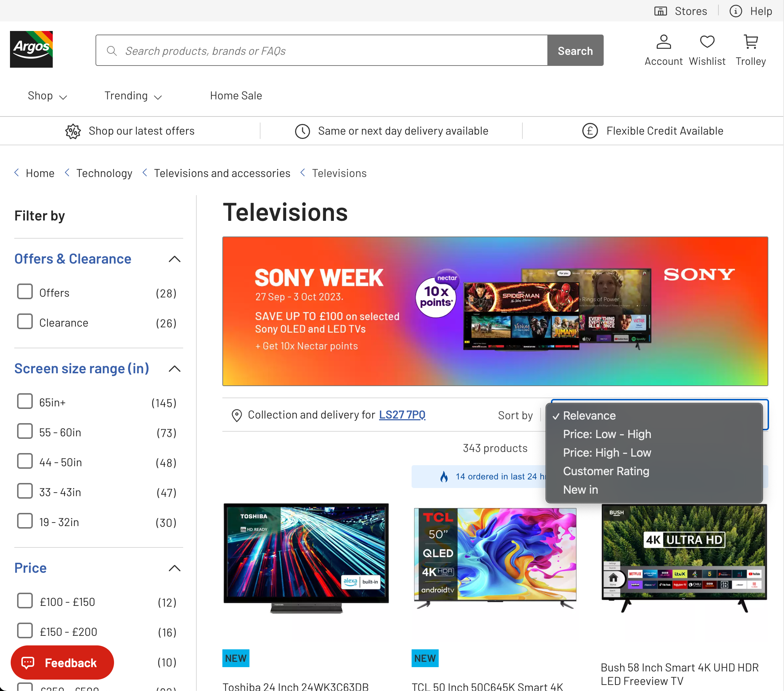Expand the Shop navigation menu
This screenshot has height=691, width=784.
(47, 96)
